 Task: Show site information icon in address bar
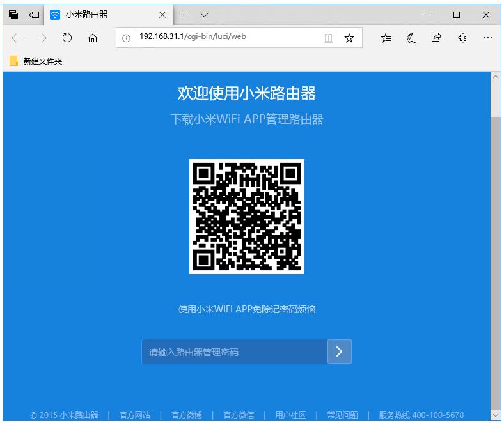click(126, 38)
